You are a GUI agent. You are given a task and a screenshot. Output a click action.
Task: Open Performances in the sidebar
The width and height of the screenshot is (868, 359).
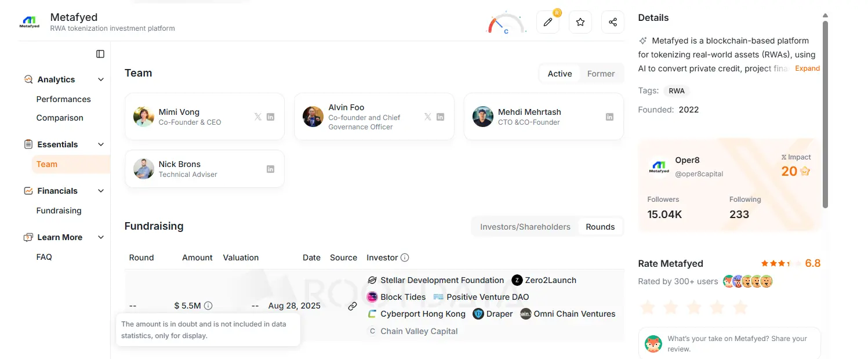pos(64,99)
